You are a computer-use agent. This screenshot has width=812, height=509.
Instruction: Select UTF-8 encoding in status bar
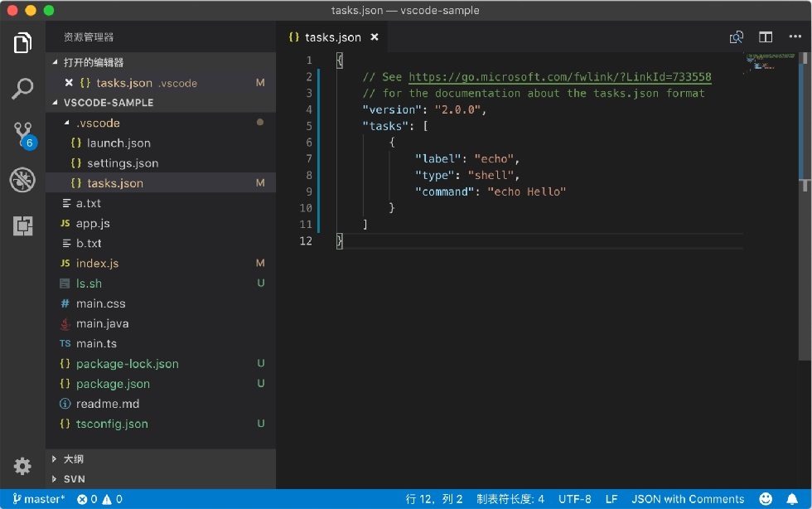574,498
